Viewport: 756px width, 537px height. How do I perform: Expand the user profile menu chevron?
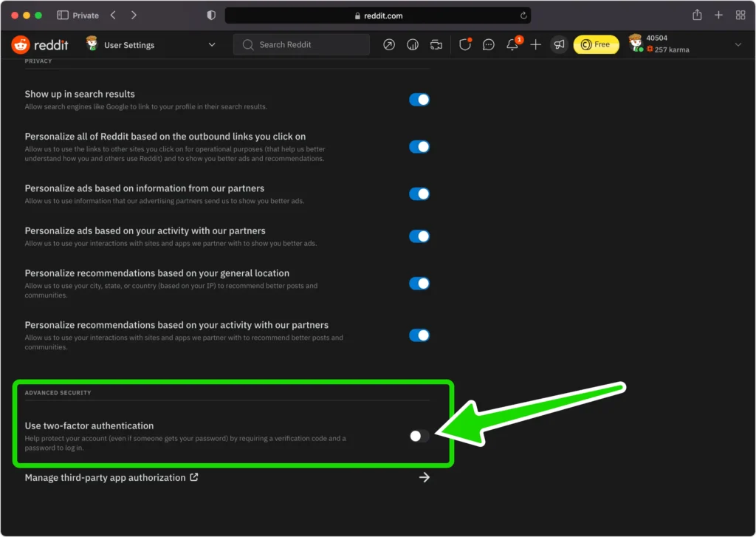point(738,45)
